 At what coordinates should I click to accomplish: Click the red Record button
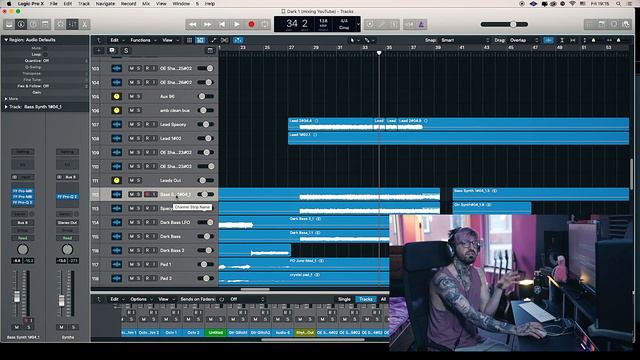(251, 24)
